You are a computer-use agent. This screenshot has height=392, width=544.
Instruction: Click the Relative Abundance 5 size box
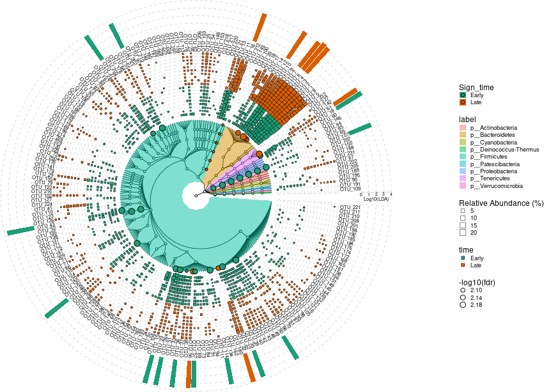[463, 210]
